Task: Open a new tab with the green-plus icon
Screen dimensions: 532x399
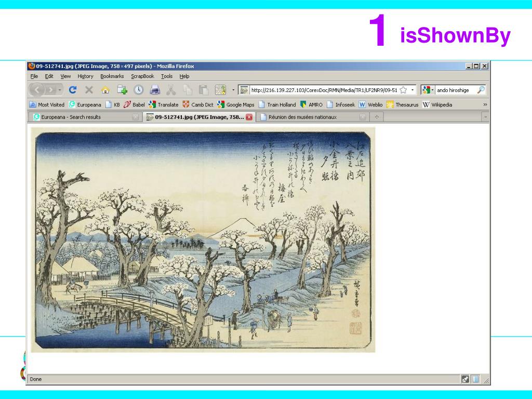Action: [x=122, y=90]
